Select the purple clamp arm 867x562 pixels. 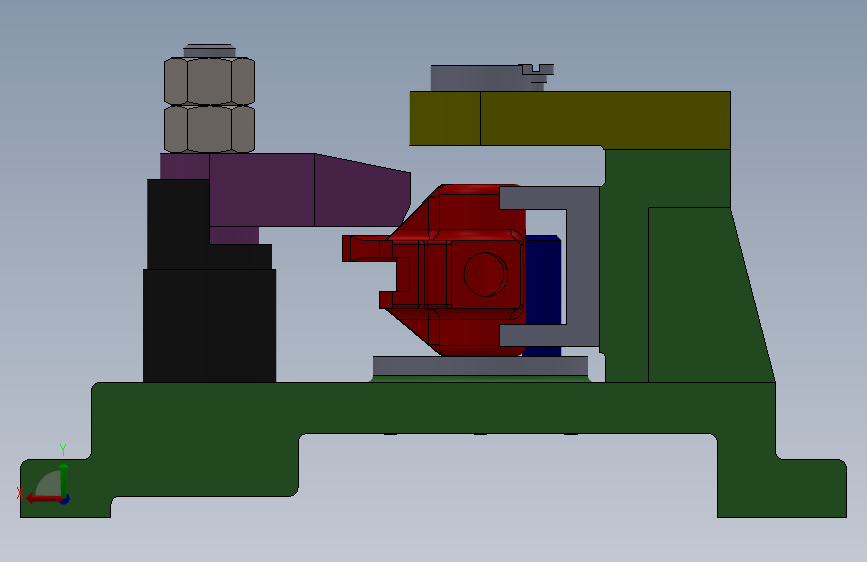310,191
